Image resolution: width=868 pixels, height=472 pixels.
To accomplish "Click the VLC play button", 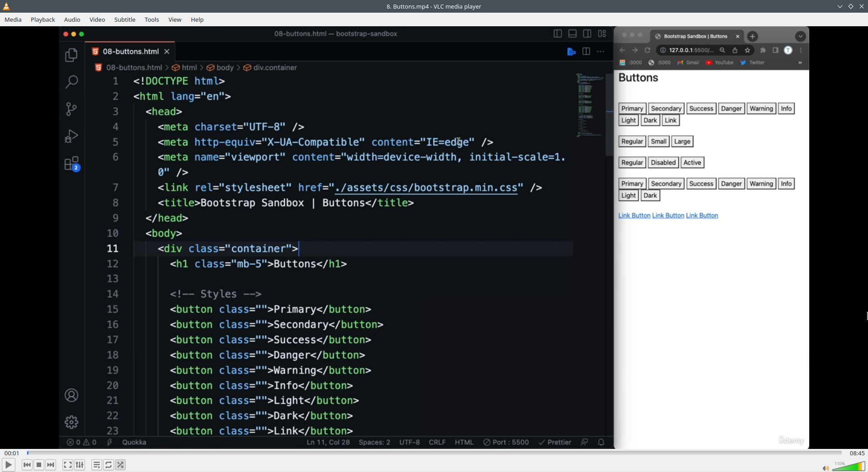I will pyautogui.click(x=8, y=465).
